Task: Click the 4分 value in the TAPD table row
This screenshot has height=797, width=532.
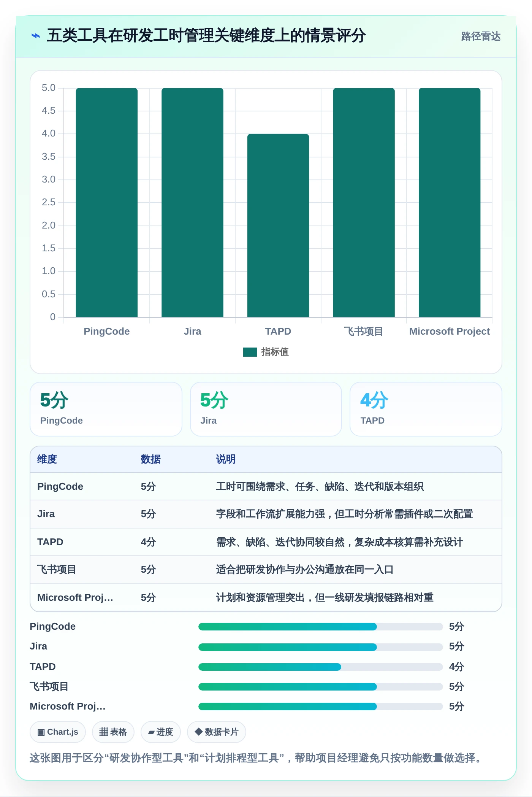Action: pos(149,542)
